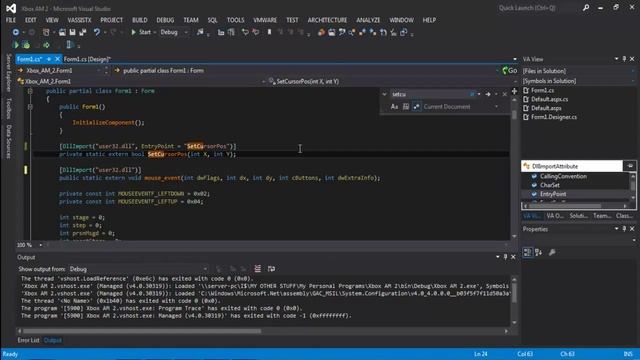The image size is (640, 360).
Task: Open the DEBUG menu
Action: pyautogui.click(x=165, y=20)
